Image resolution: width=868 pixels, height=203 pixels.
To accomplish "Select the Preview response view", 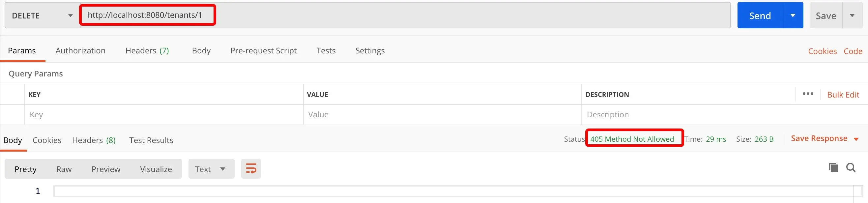I will pyautogui.click(x=106, y=169).
